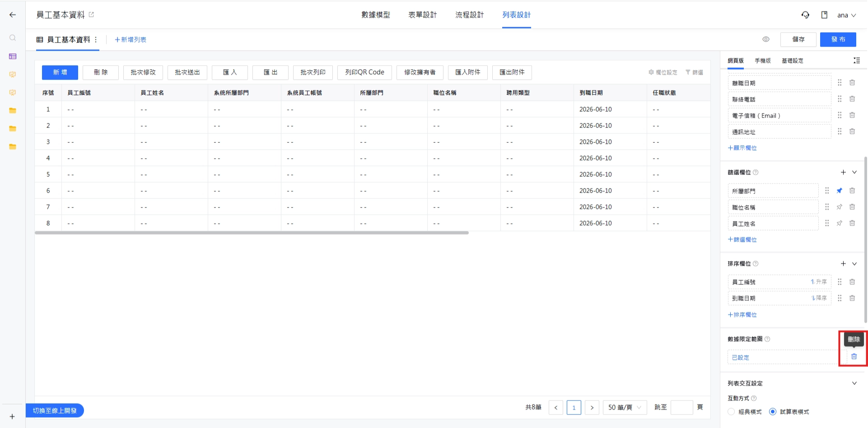Screen dimensions: 868x428
Task: Click the 發布 publish button
Action: [x=838, y=39]
